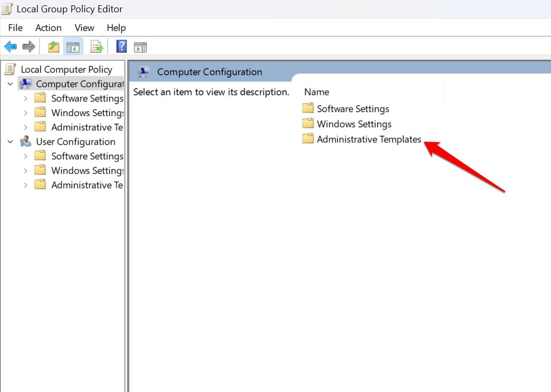The width and height of the screenshot is (551, 392).
Task: Open help using the question mark icon
Action: (121, 46)
